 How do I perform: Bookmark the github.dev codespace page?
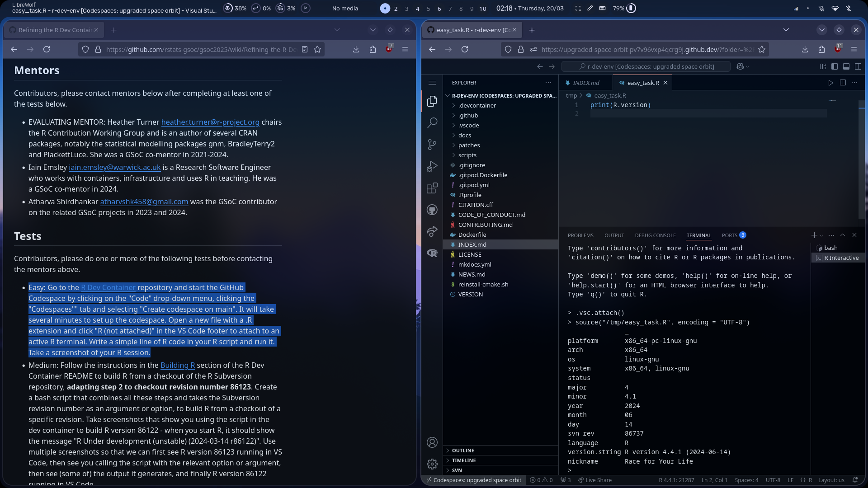click(x=762, y=50)
